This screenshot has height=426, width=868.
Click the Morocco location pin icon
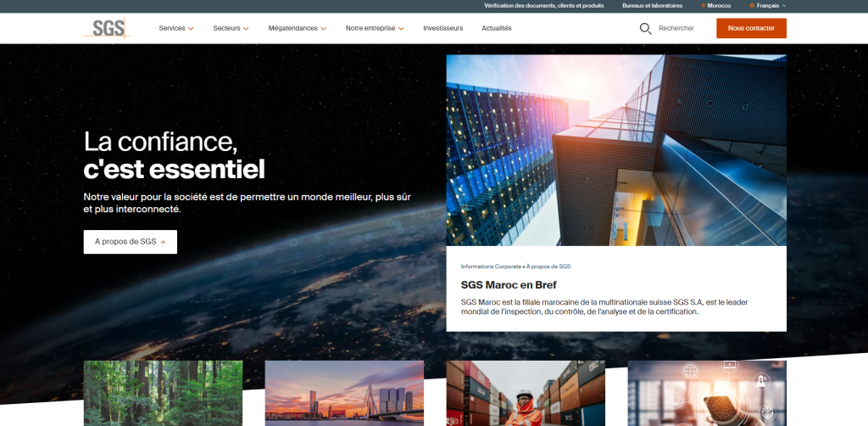pyautogui.click(x=703, y=6)
